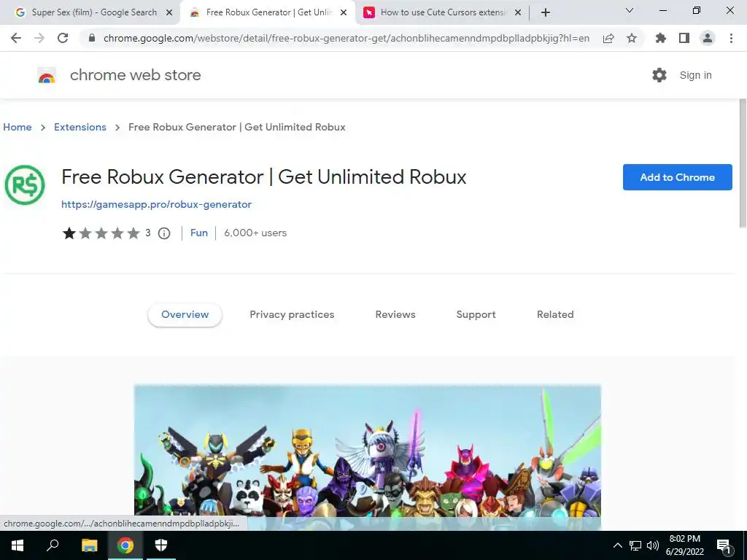Viewport: 747px width, 560px height.
Task: Go to Home breadcrumb link
Action: point(18,127)
